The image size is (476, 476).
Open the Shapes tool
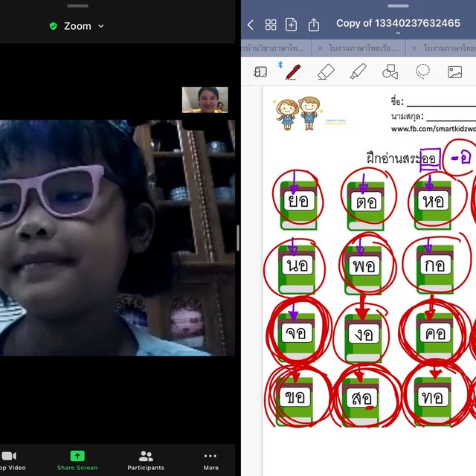[390, 71]
